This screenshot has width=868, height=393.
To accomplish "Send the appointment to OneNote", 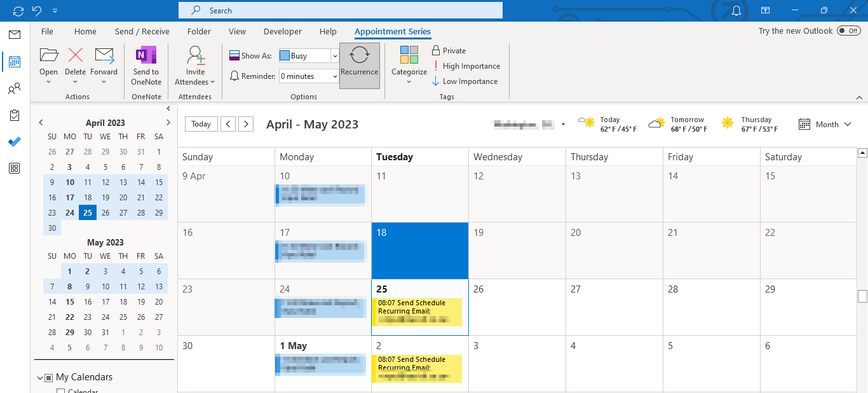I will point(146,64).
